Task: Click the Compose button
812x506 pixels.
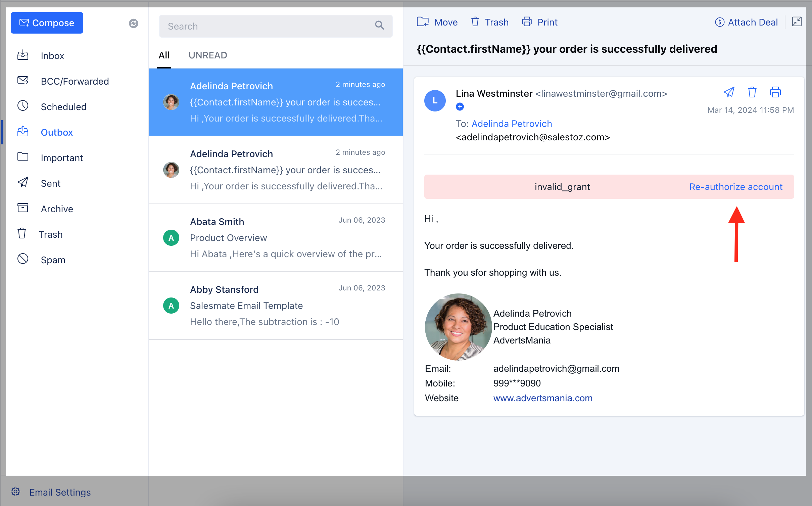Action: (x=47, y=23)
